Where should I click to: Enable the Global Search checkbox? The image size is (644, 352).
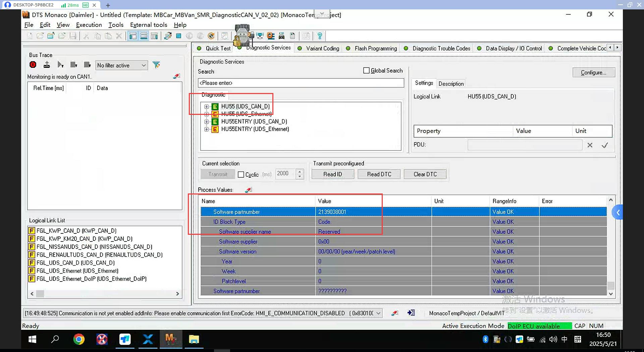coord(366,71)
